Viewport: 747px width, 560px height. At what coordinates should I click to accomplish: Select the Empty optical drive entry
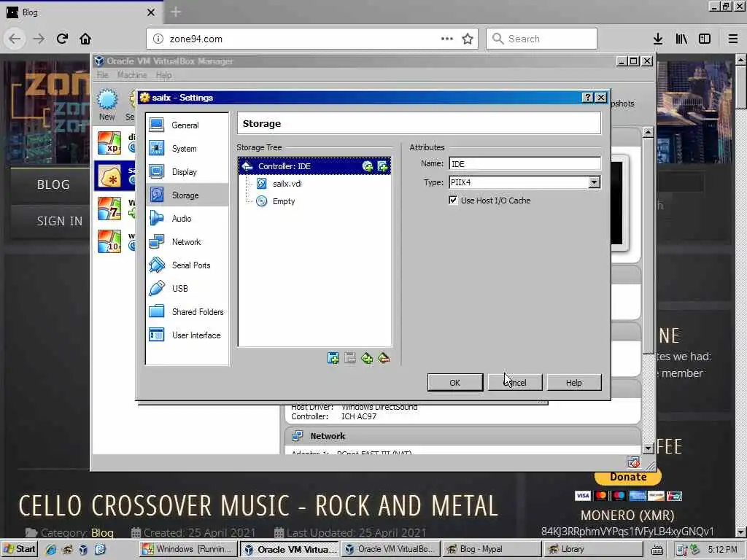coord(284,201)
